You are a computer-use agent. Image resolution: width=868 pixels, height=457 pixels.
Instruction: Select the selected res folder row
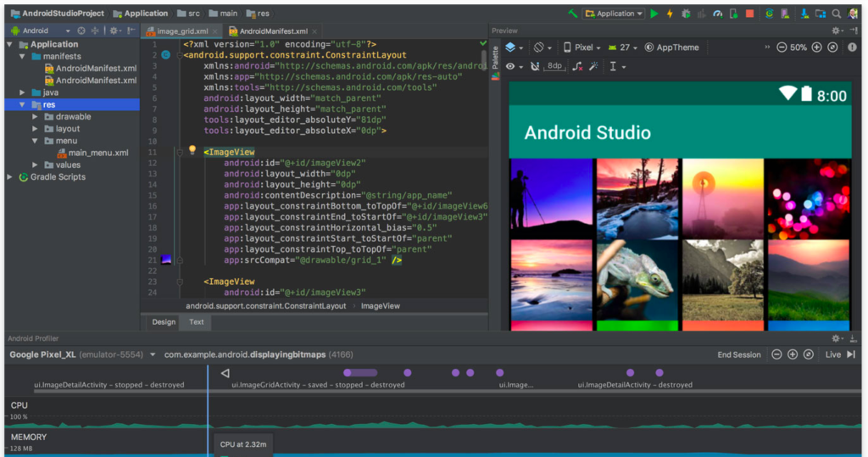point(72,104)
